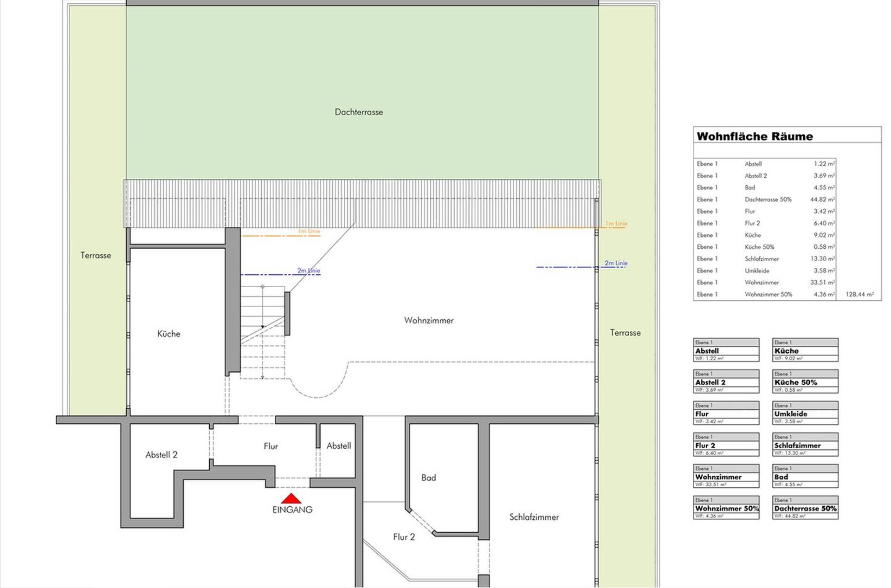Click the 4.55 m² value in the Bad row
This screenshot has height=588, width=891.
824,187
